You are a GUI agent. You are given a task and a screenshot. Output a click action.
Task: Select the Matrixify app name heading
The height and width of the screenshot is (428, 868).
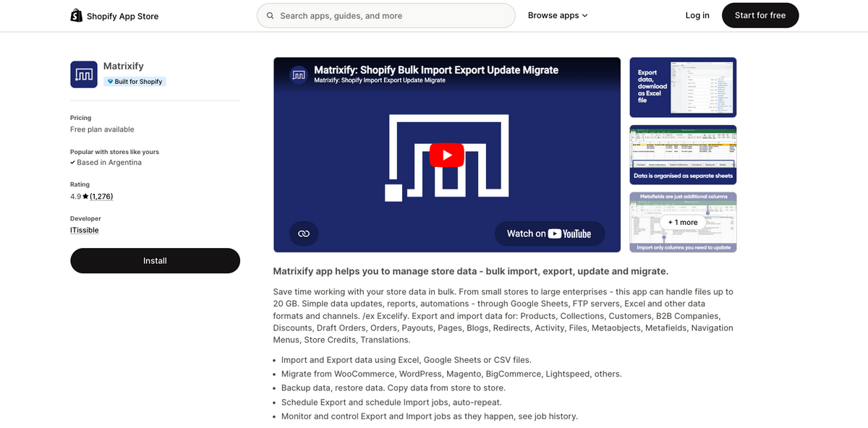coord(124,66)
